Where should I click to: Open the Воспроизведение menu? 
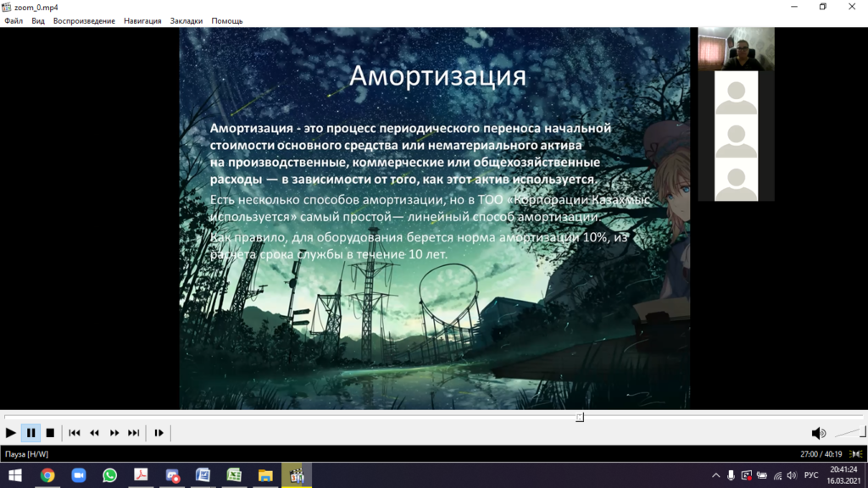point(84,21)
